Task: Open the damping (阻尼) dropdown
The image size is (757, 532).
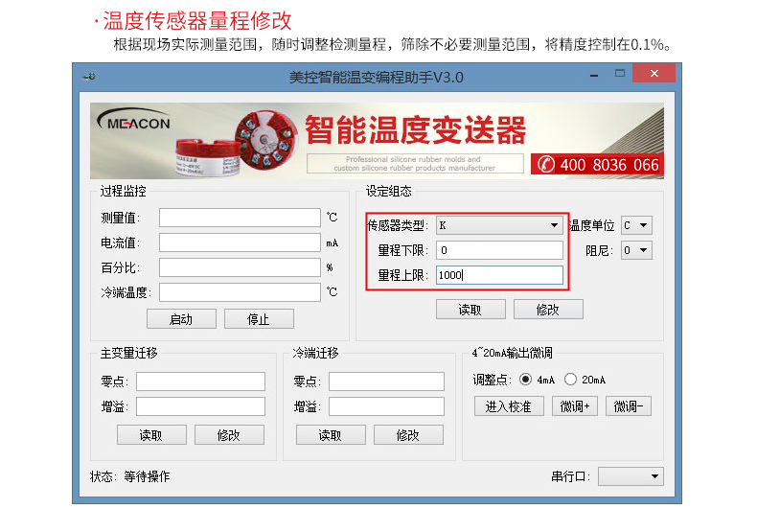Action: (x=636, y=250)
